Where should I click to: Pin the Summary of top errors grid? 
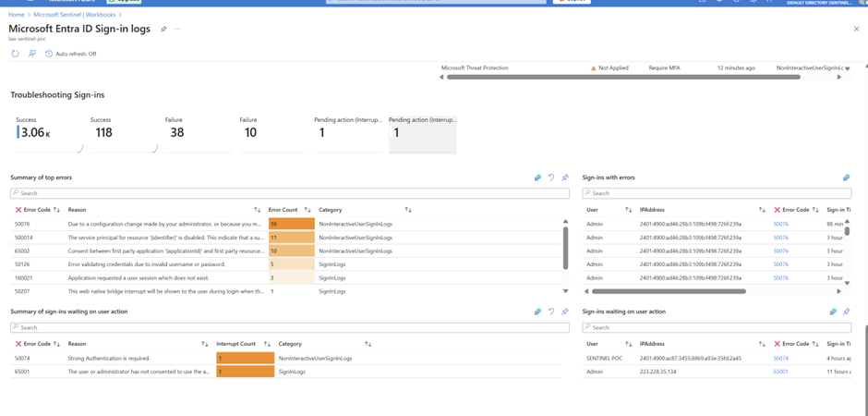tap(565, 177)
